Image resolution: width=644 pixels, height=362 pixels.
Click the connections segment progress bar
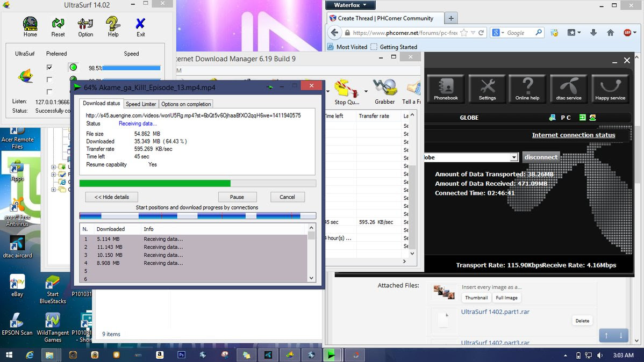(x=197, y=215)
